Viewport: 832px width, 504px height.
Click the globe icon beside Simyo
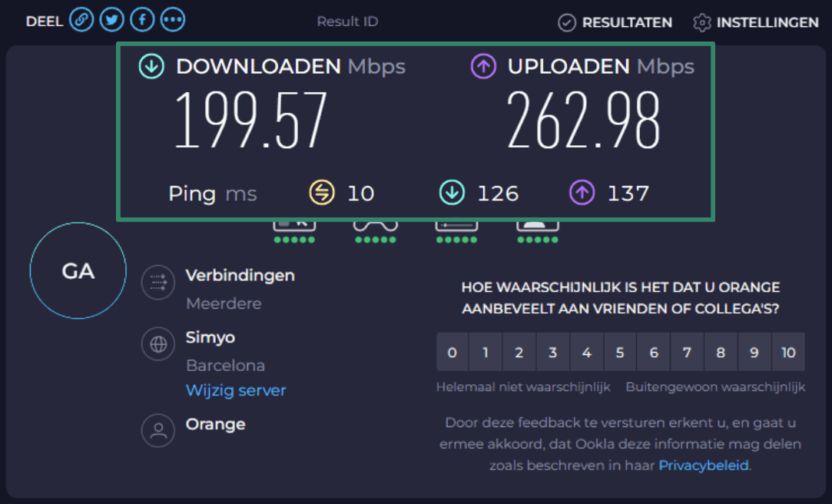tap(158, 344)
